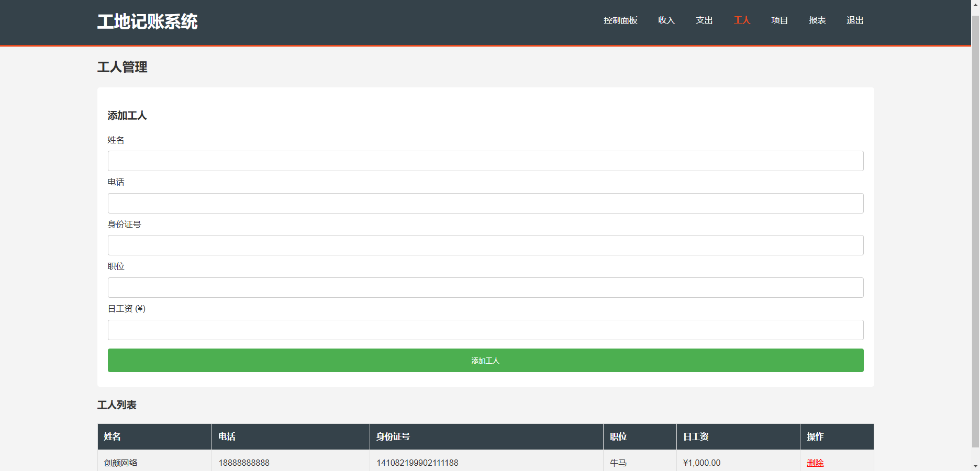Click 删除 link for 创颜网络
The width and height of the screenshot is (980, 471).
click(815, 463)
